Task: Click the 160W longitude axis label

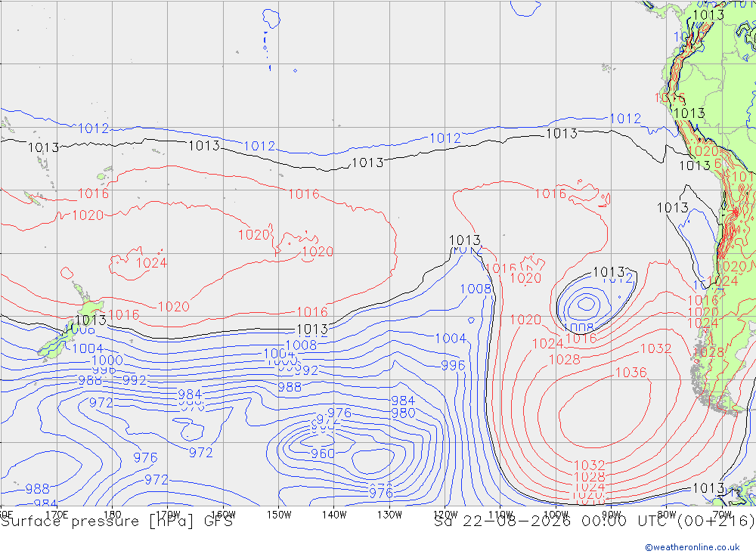Action: (223, 515)
